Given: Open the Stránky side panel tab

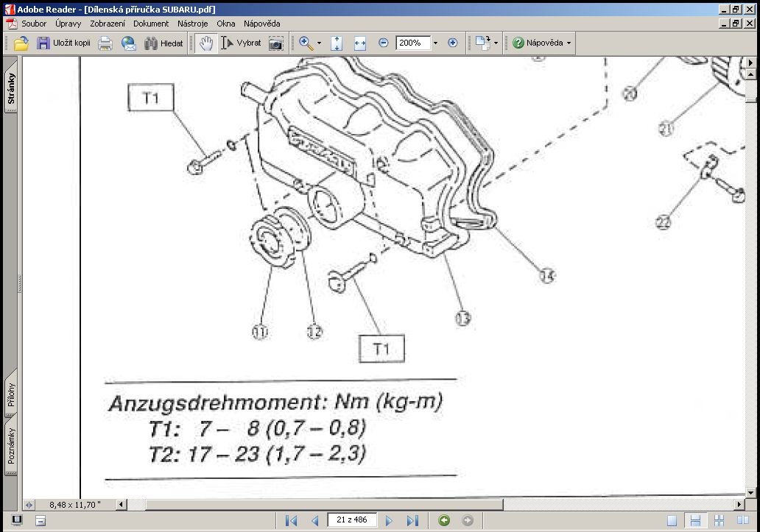Looking at the screenshot, I should pos(10,88).
